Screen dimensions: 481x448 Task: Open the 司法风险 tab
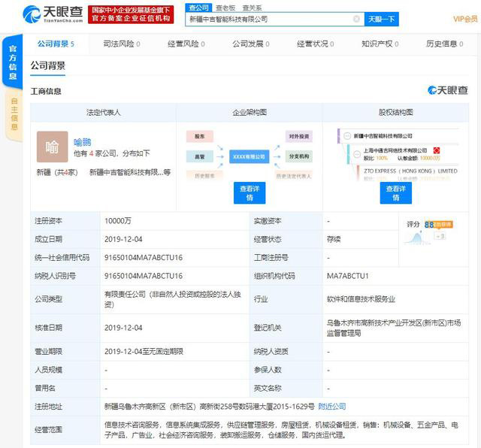pos(122,44)
